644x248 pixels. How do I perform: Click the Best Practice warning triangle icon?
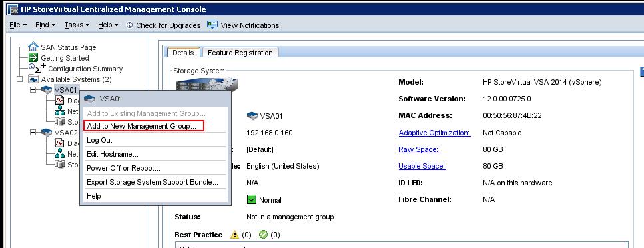click(x=234, y=235)
